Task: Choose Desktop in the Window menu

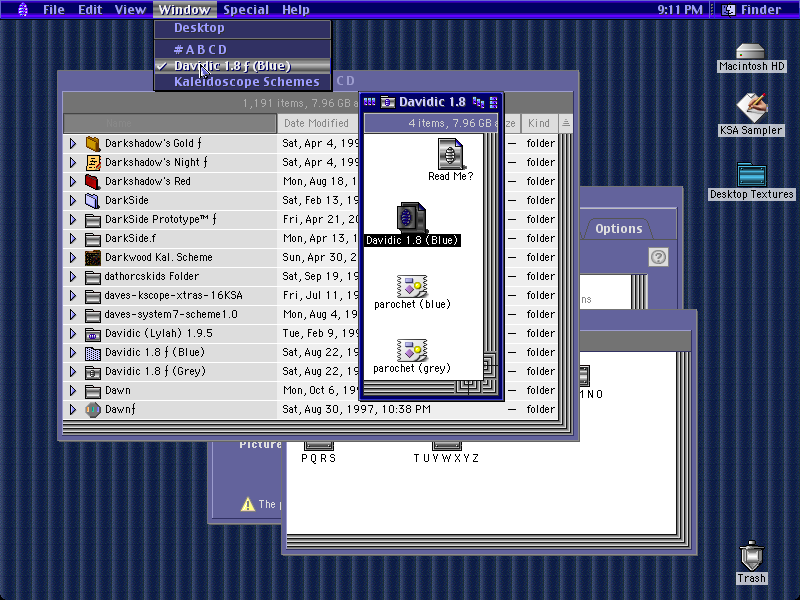Action: (242, 28)
